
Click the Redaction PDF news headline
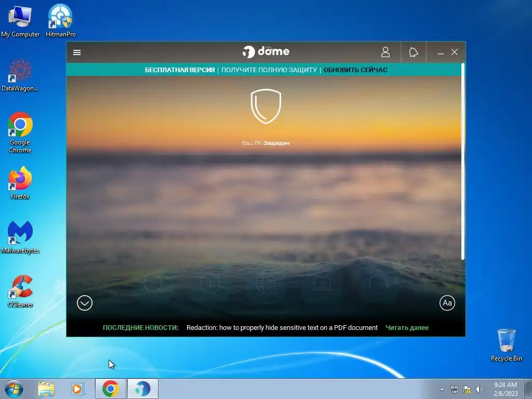coord(282,328)
